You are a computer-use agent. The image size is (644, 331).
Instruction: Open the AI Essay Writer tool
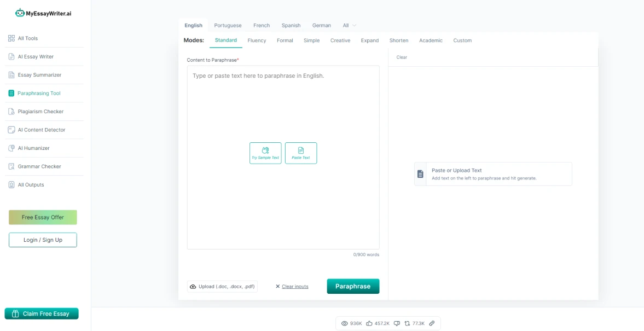click(35, 56)
